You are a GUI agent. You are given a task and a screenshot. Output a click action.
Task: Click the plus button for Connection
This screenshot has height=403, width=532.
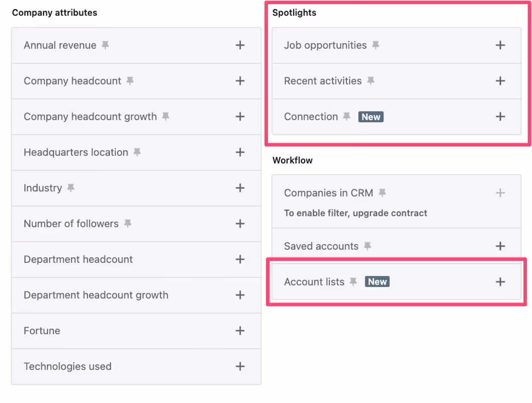500,117
